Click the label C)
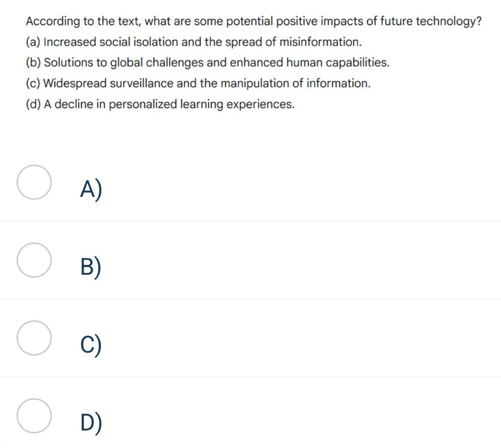Viewport: 501px width, 448px height. coord(91,345)
